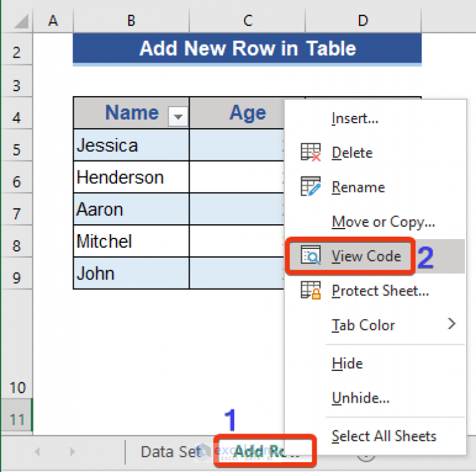Select column A header
The width and height of the screenshot is (476, 472).
(x=53, y=20)
